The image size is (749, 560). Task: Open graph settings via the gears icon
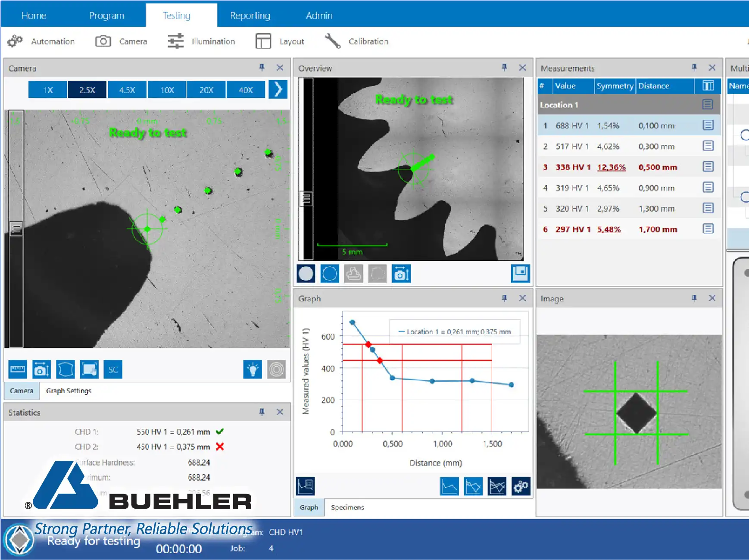tap(521, 486)
